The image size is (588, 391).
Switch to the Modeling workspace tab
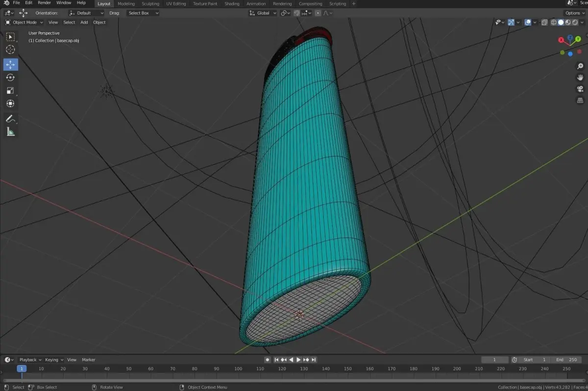126,3
